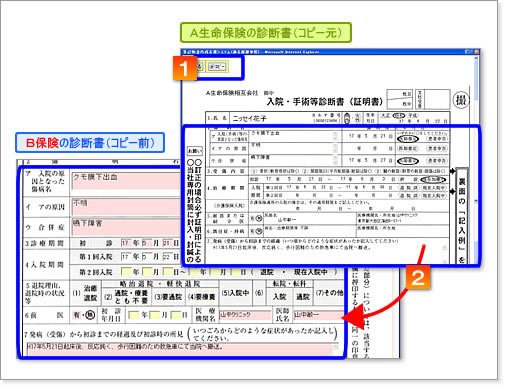Choose 退院 option in 第2回入院 row
The height and width of the screenshot is (389, 509).
tap(267, 272)
